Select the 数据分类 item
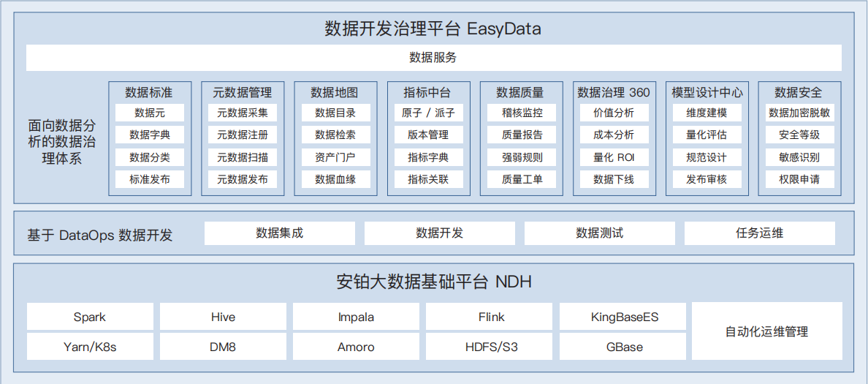This screenshot has width=868, height=384. (x=150, y=157)
